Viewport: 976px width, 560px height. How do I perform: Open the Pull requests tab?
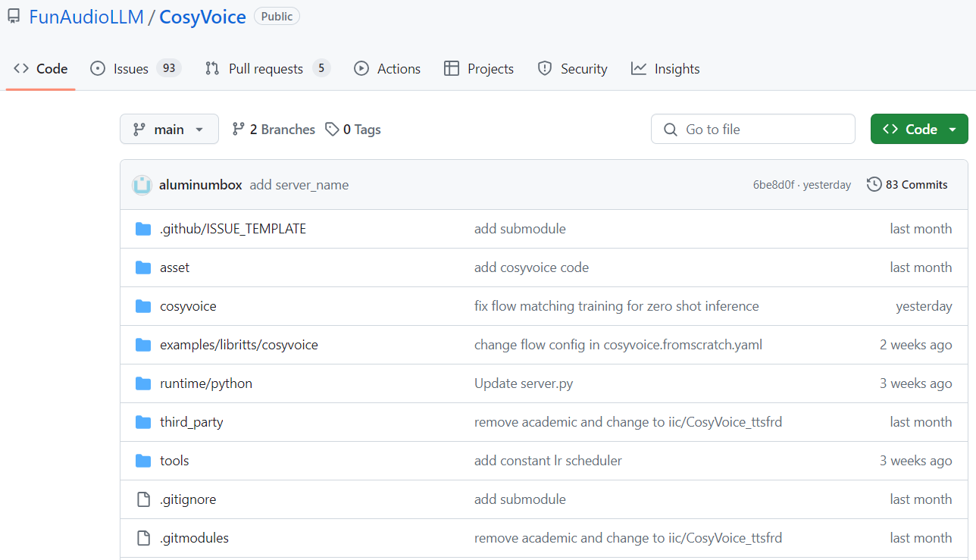pos(267,69)
